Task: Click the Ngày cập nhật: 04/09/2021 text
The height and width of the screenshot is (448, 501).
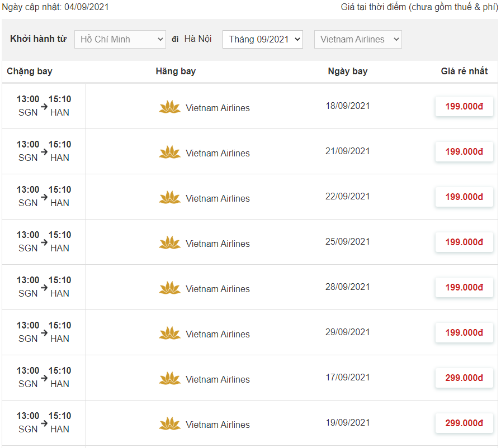Action: coord(55,7)
